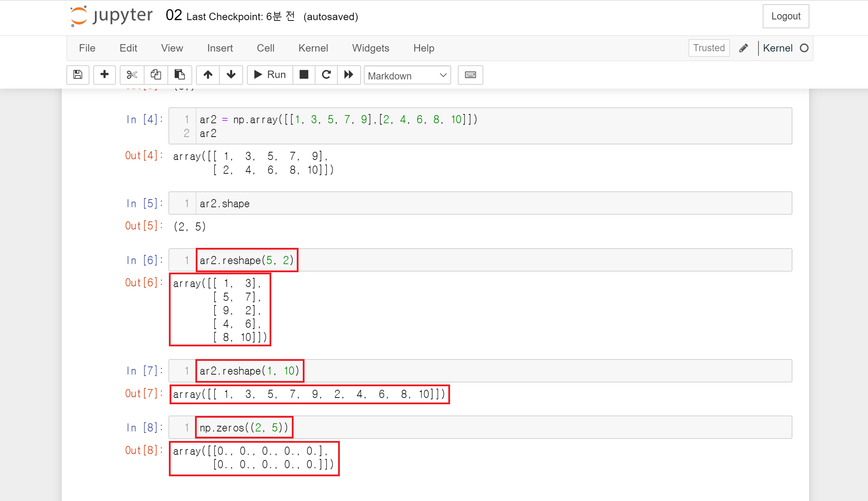
Task: Paste cells below icon
Action: click(179, 74)
